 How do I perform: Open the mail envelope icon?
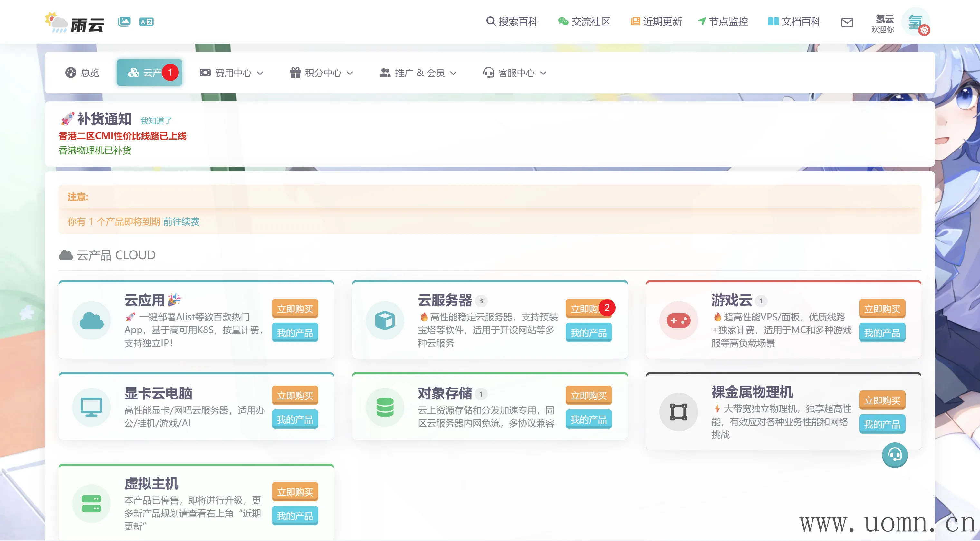pyautogui.click(x=847, y=23)
